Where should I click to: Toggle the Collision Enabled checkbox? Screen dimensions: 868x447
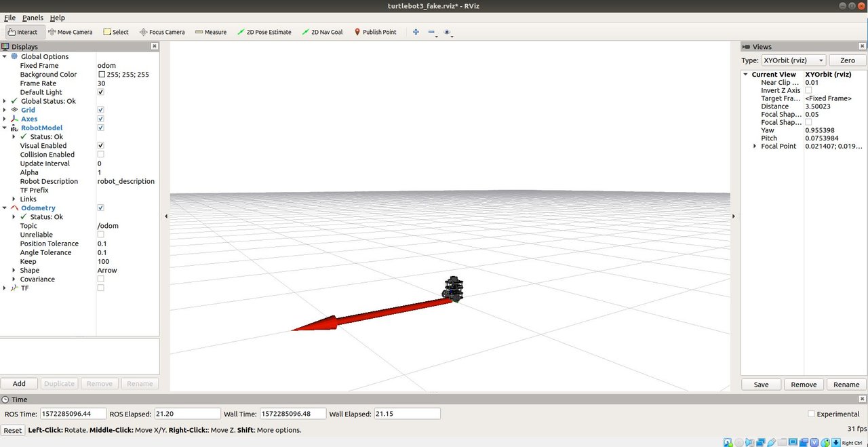[x=101, y=155]
